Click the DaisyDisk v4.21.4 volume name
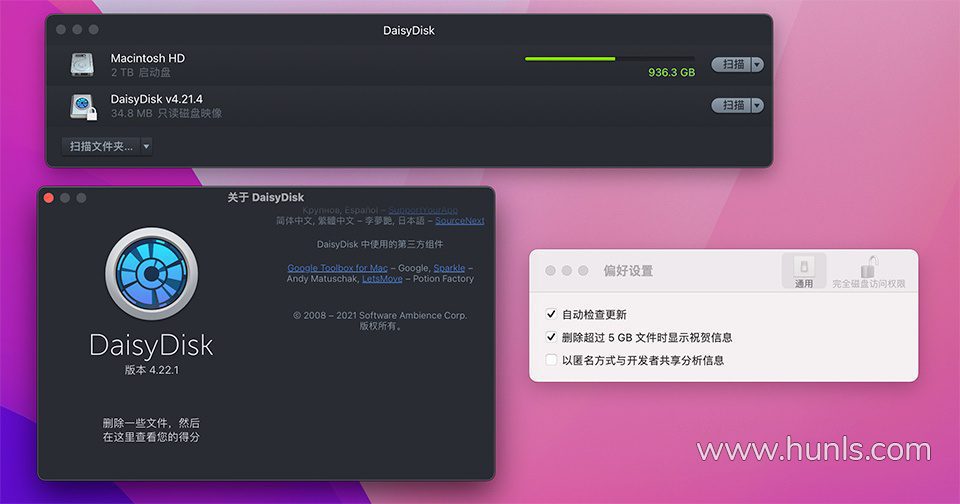The height and width of the screenshot is (504, 960). (157, 99)
